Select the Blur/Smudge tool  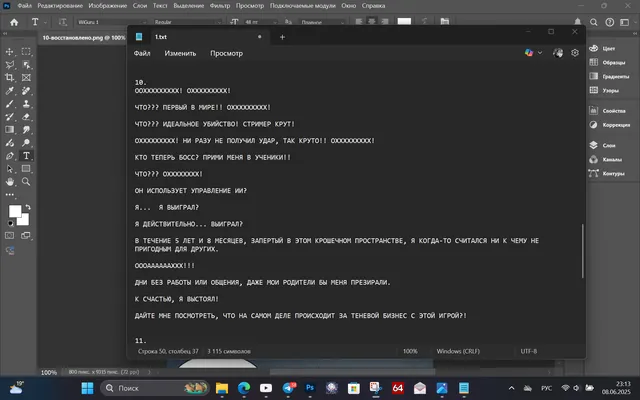26,130
